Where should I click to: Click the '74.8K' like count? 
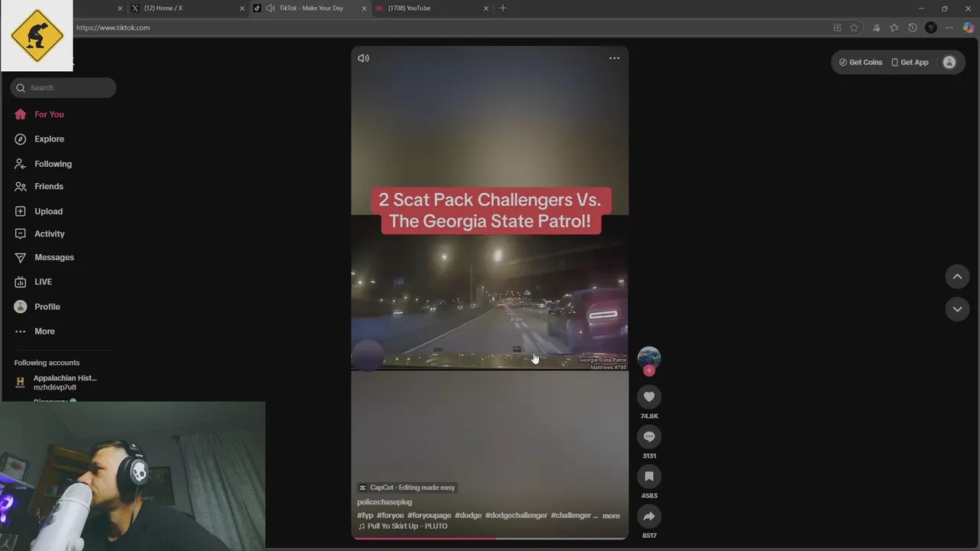pos(649,416)
